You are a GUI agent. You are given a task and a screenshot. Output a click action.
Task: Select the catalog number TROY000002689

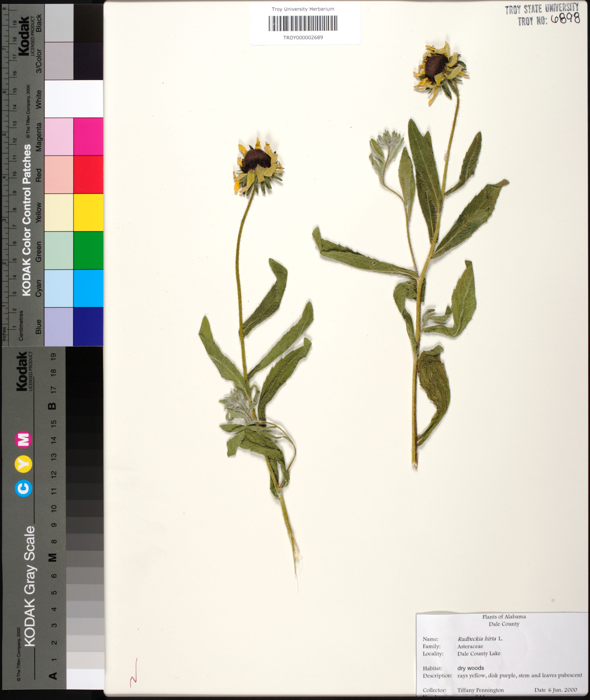(303, 37)
